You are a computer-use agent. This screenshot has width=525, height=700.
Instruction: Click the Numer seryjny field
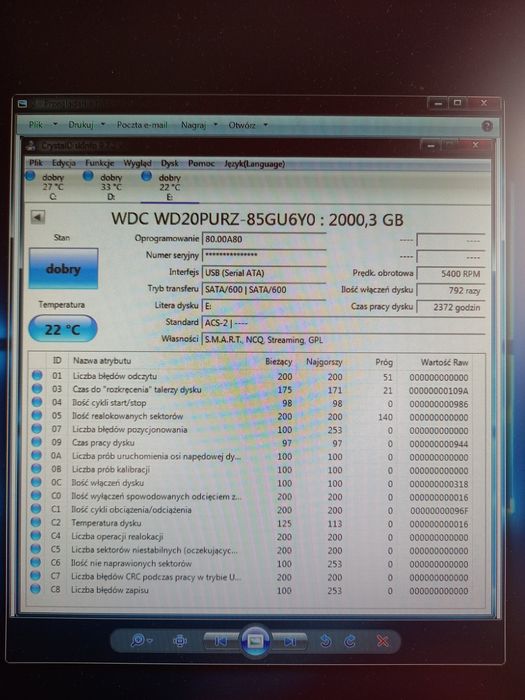[264, 255]
